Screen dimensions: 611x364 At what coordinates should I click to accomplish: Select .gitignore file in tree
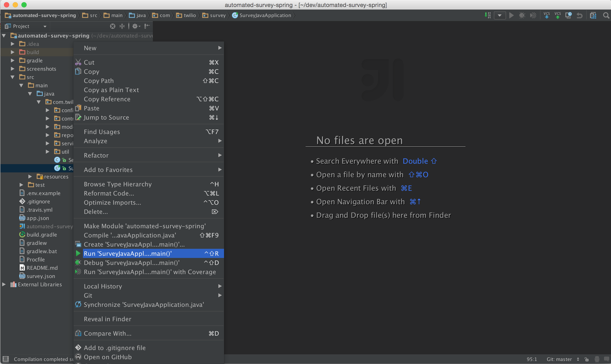(x=35, y=202)
